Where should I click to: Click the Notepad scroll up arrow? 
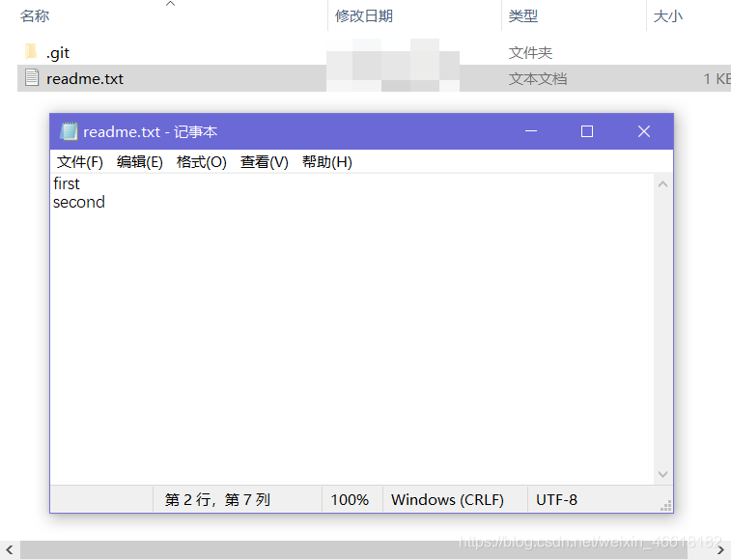coord(662,184)
